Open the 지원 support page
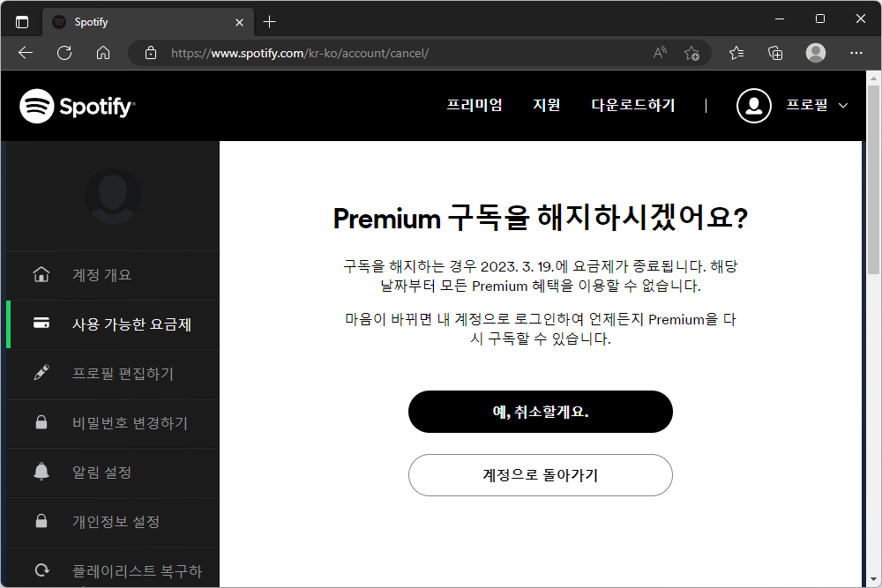 pyautogui.click(x=546, y=105)
